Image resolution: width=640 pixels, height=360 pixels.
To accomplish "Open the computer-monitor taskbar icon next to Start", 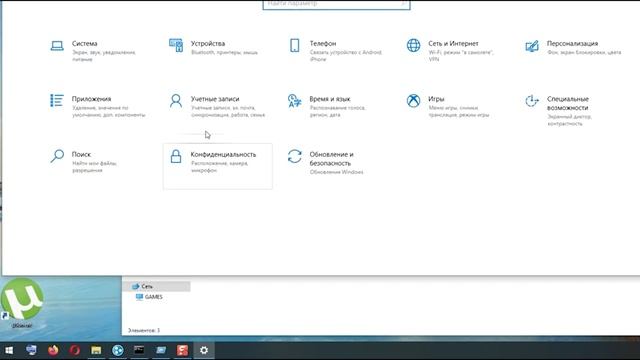I will tap(31, 350).
